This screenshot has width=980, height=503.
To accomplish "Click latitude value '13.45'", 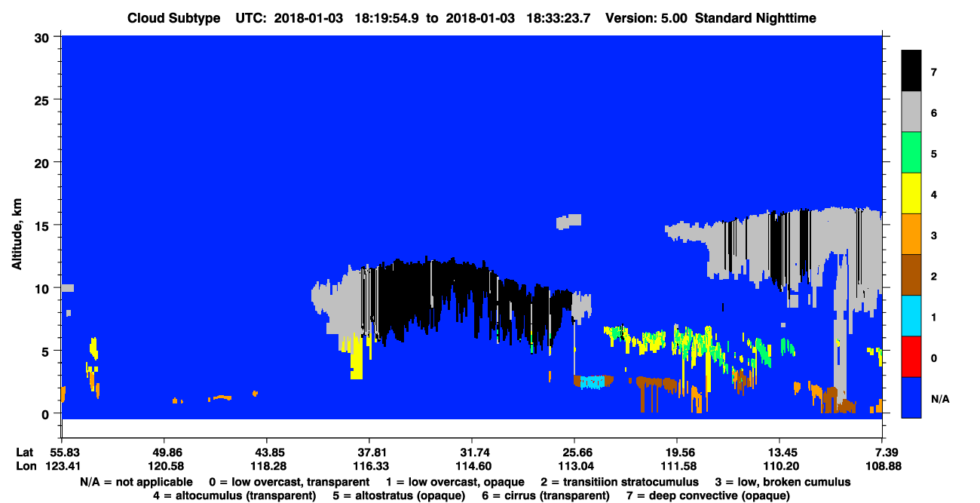I will 779,452.
